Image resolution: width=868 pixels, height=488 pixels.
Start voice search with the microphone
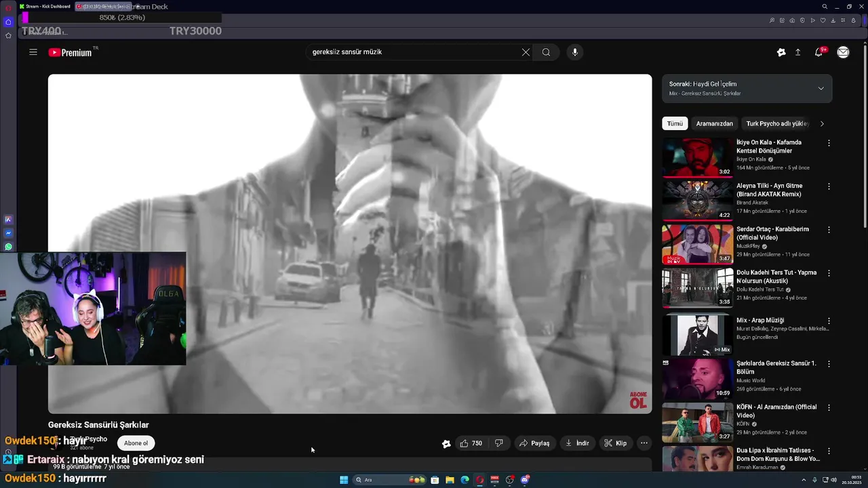point(574,52)
